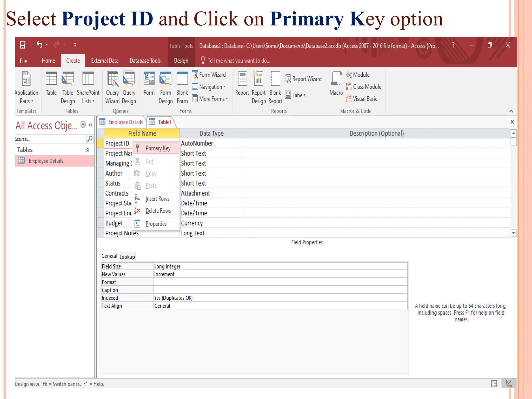Open the Undo history dropdown arrow
532x399 pixels.
pyautogui.click(x=47, y=45)
